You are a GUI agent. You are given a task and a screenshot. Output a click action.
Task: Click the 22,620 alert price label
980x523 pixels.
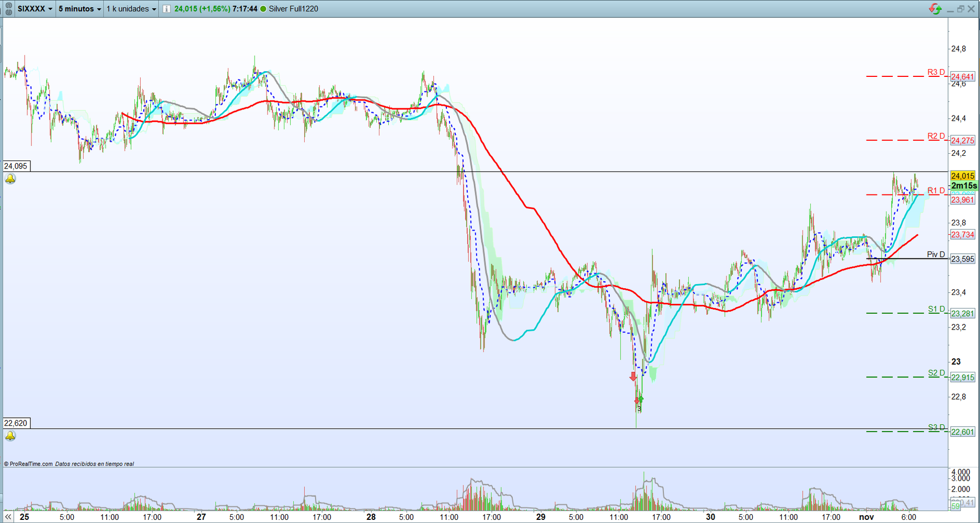tap(16, 423)
